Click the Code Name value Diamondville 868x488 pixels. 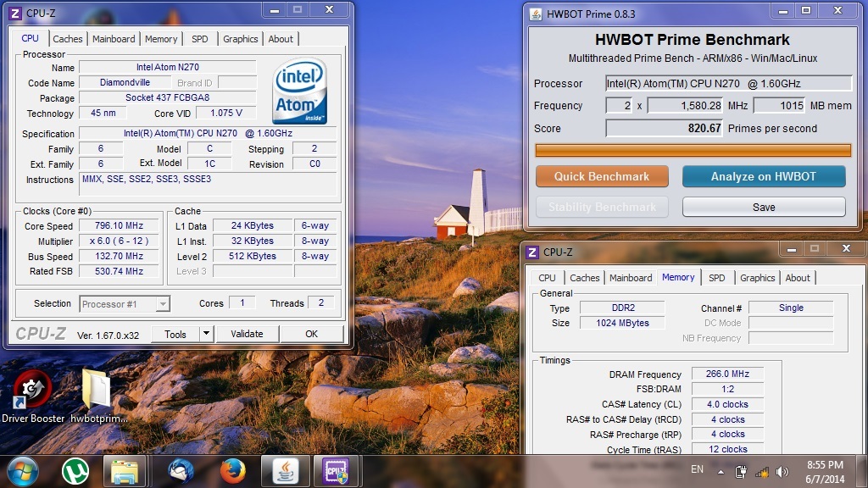[x=125, y=82]
